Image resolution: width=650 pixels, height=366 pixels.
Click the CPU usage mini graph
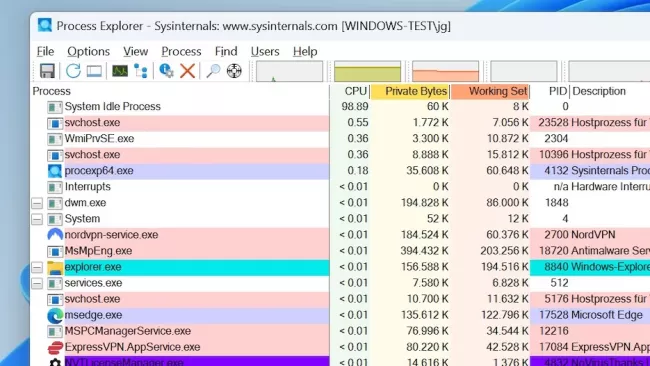[289, 71]
